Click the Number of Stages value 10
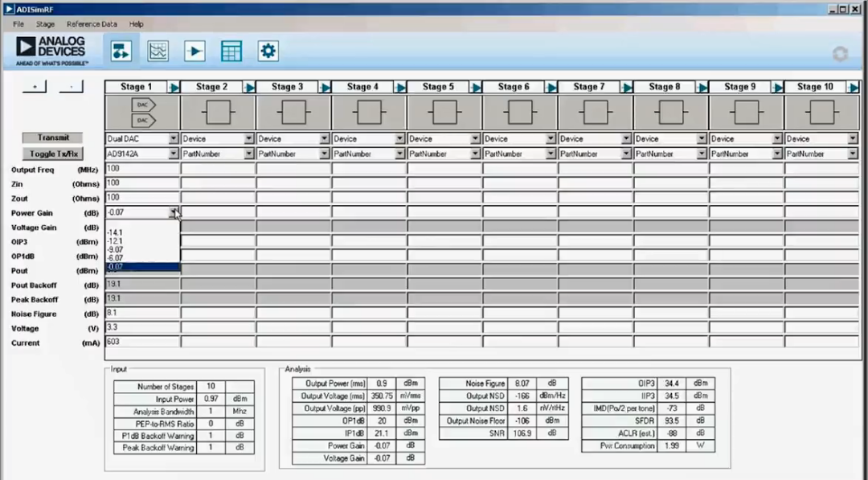 (211, 387)
